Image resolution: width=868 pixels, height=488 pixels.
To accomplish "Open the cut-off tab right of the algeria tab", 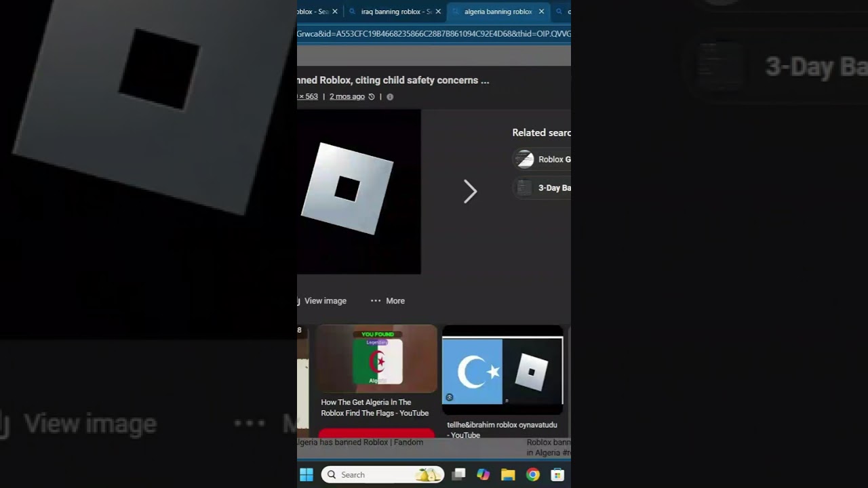I will 561,12.
